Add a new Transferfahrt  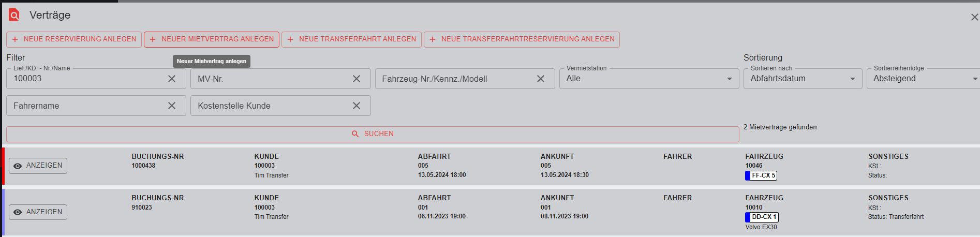point(351,39)
